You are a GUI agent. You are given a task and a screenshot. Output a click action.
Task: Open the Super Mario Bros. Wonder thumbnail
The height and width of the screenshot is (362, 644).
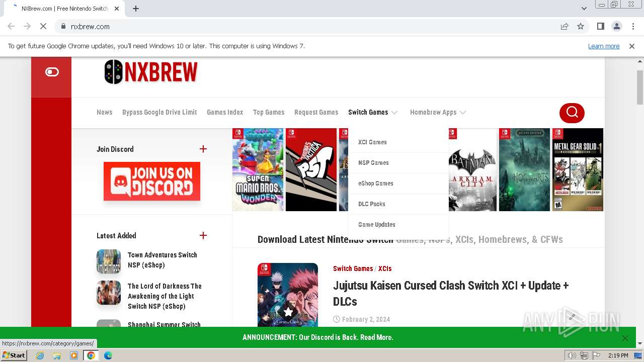pyautogui.click(x=258, y=169)
